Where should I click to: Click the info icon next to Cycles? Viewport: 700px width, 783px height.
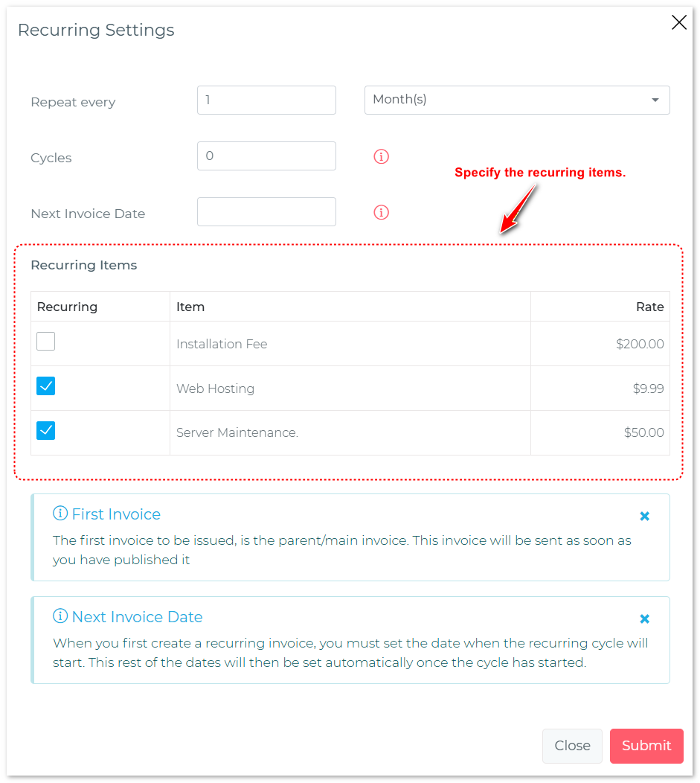pos(381,156)
